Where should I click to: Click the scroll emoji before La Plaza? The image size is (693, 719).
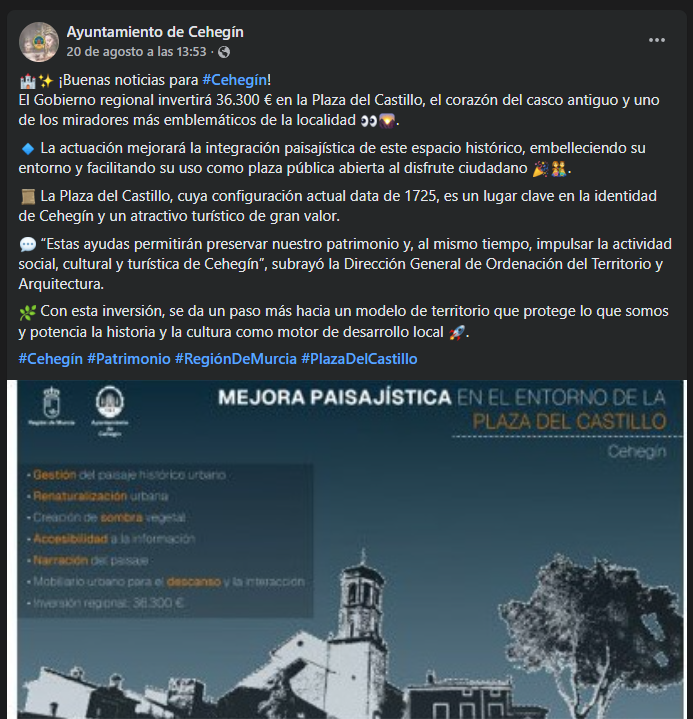coord(28,197)
